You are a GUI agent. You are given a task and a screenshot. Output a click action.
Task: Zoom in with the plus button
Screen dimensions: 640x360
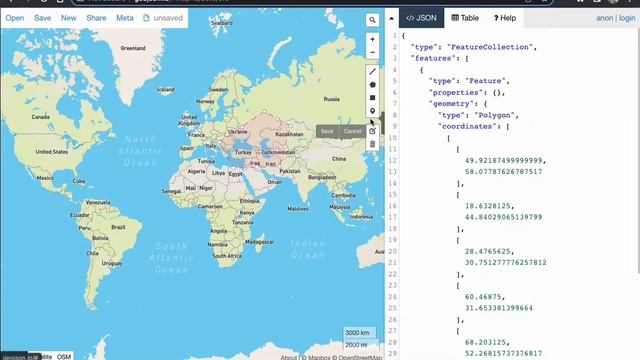[372, 40]
